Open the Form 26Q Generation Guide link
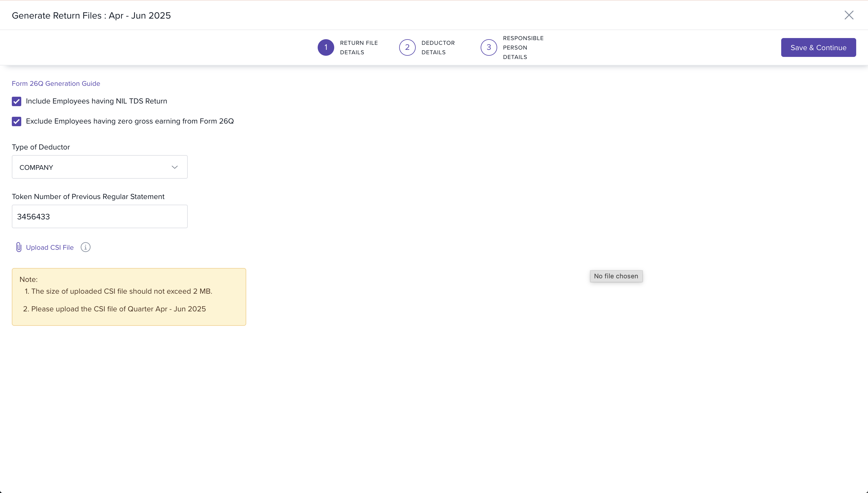 [x=56, y=84]
